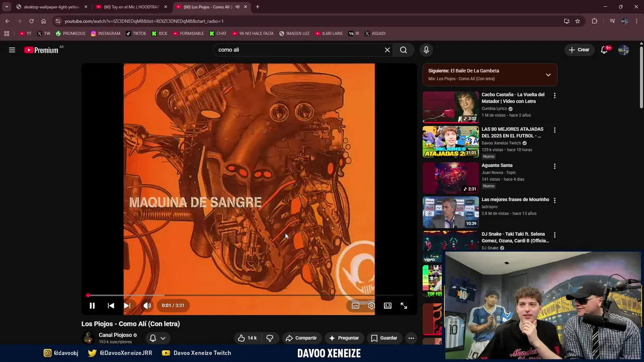Start voice search with microphone
The height and width of the screenshot is (362, 644).
(426, 50)
